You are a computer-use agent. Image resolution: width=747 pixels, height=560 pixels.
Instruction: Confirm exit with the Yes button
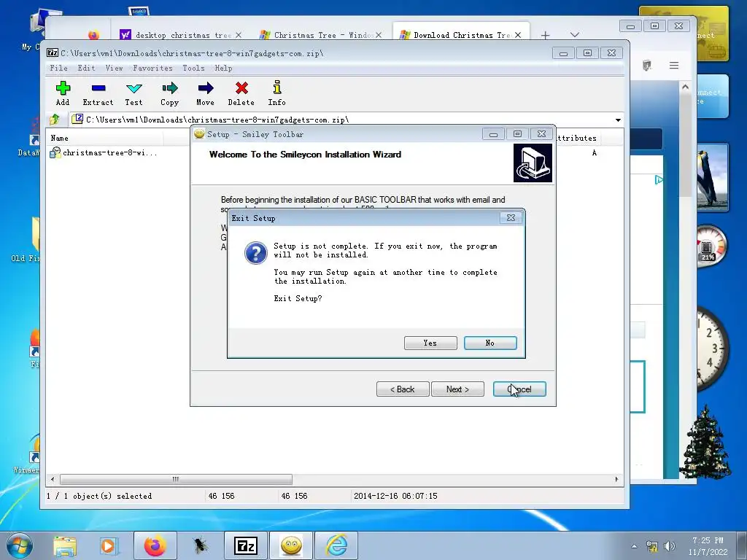(x=430, y=343)
